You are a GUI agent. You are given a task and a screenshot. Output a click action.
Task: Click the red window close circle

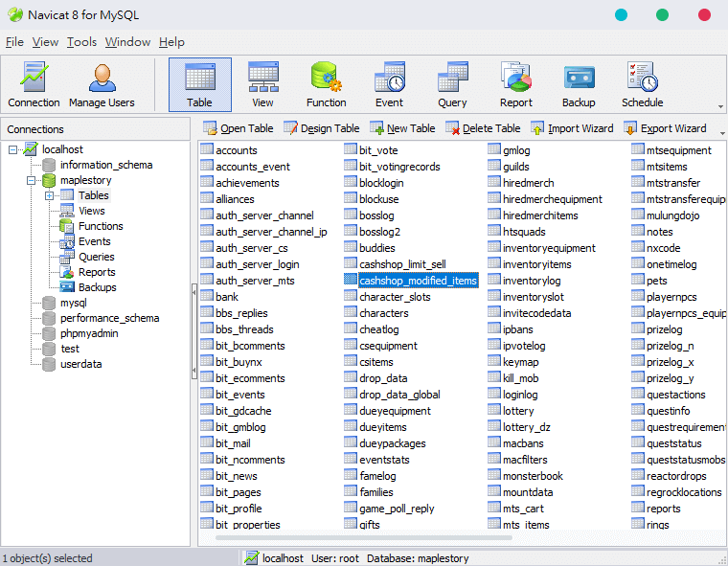point(704,15)
